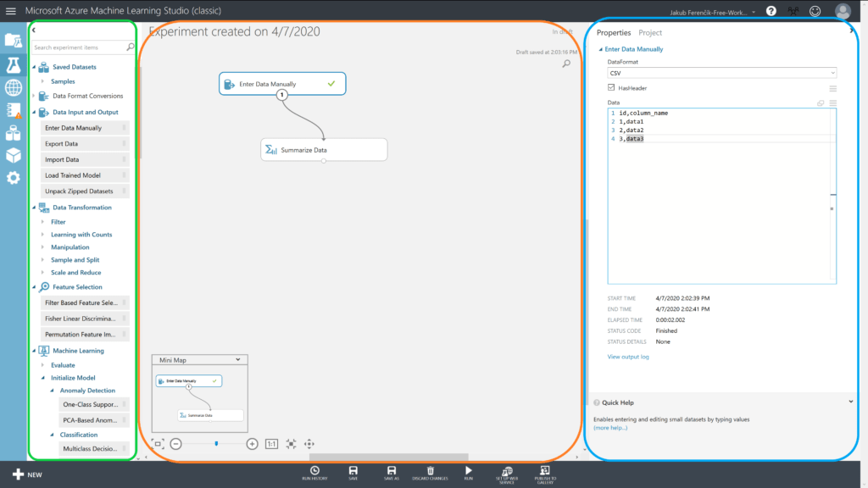Click the Discard Changes trash icon
This screenshot has height=488, width=868.
430,471
